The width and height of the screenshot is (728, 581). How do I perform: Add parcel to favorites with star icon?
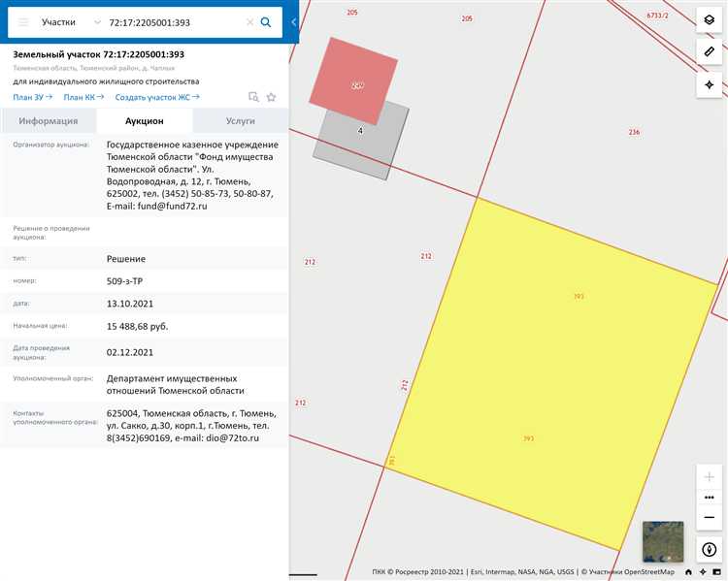(272, 97)
